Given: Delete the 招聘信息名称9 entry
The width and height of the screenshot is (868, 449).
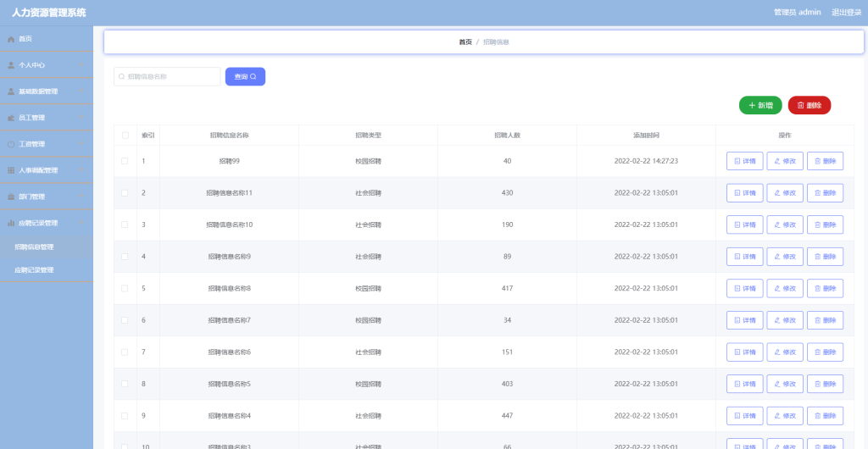Looking at the screenshot, I should coord(826,257).
